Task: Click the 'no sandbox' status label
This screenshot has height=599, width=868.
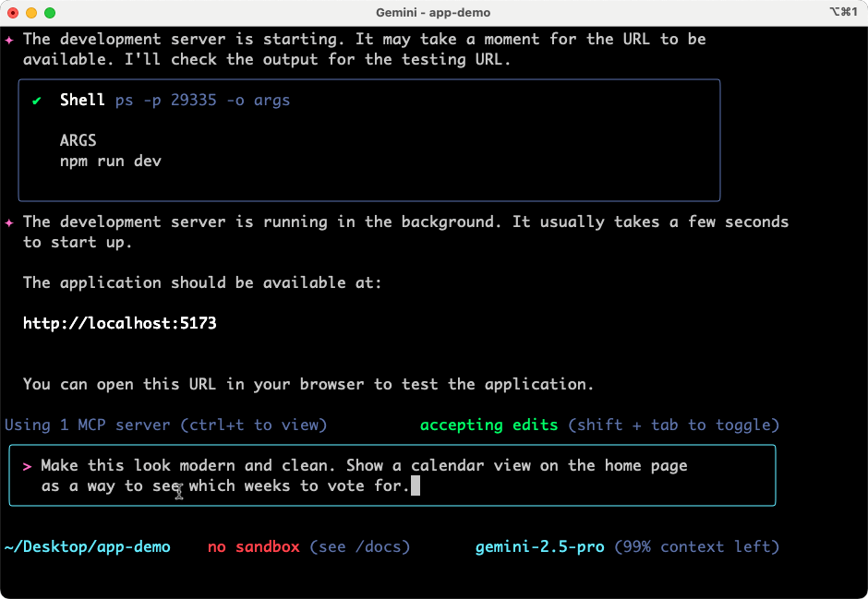Action: coord(253,546)
